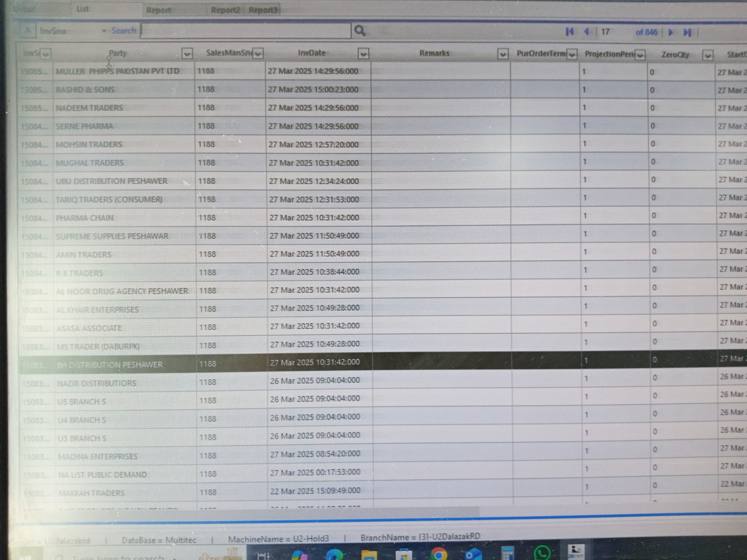Image resolution: width=747 pixels, height=560 pixels.
Task: Go to first record navigation arrow
Action: point(569,32)
